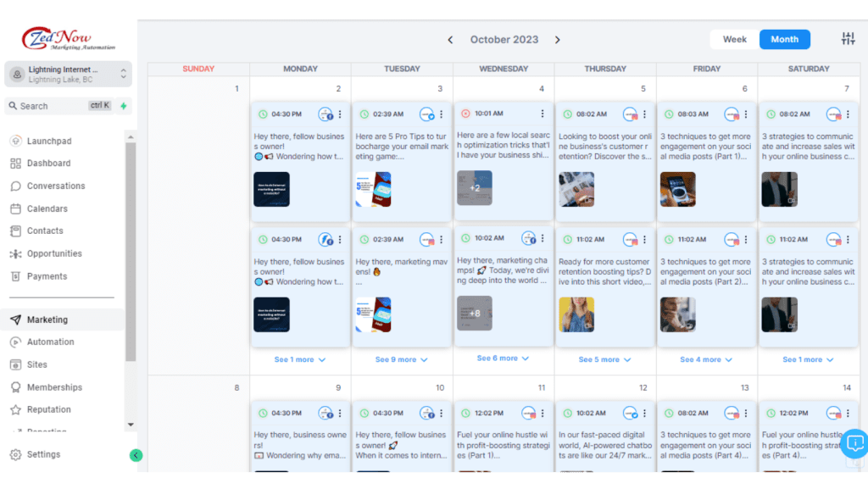Expand See 9 more on Tuesday
The width and height of the screenshot is (868, 489).
401,359
